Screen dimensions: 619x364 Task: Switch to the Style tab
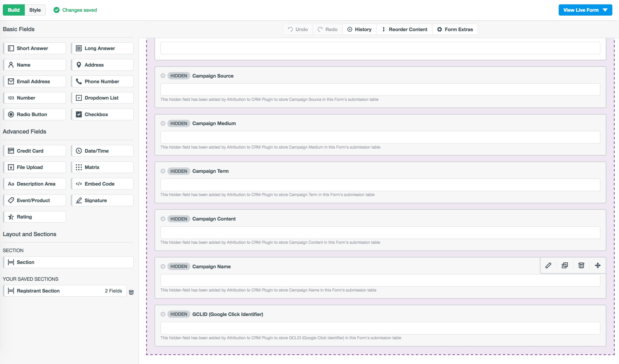(x=35, y=10)
